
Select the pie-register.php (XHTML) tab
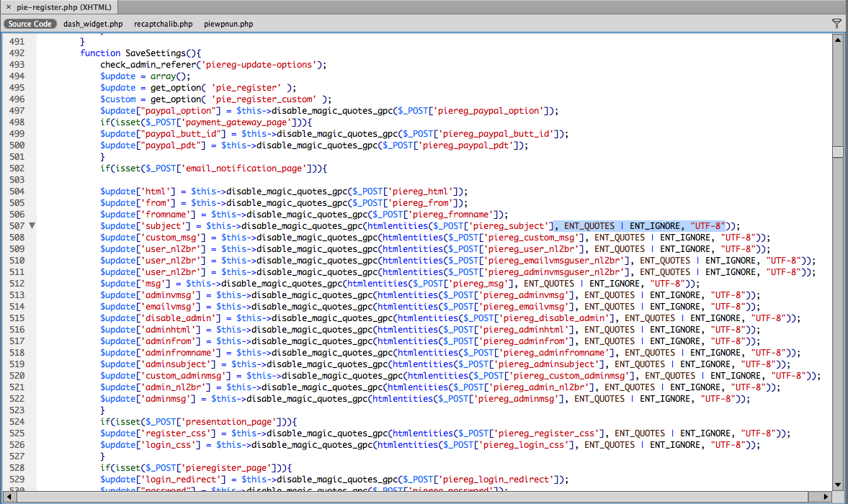tap(63, 7)
